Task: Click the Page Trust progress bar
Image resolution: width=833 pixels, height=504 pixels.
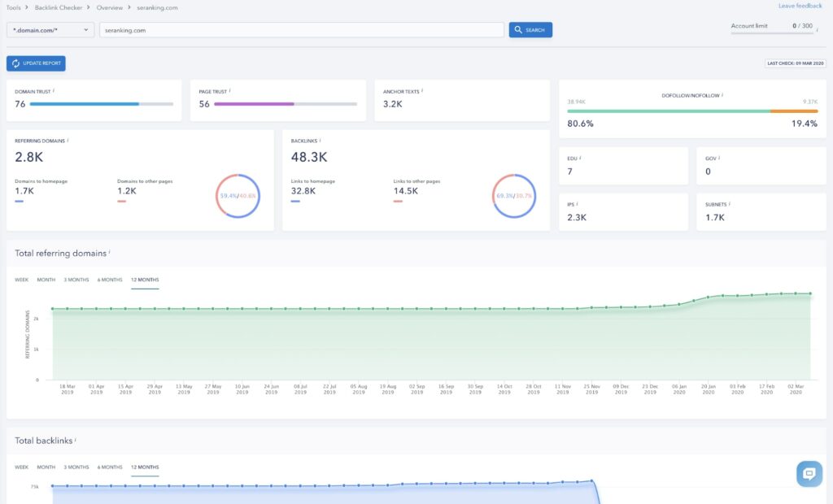Action: coord(286,104)
